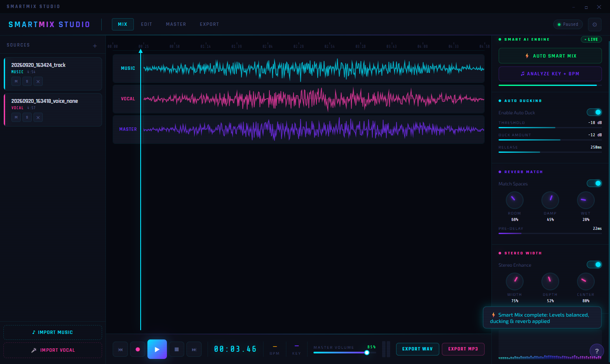This screenshot has height=364, width=610.
Task: Click the KEY readout
Action: (297, 350)
